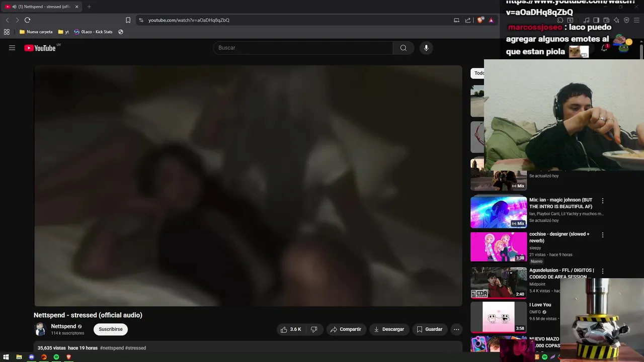Open the cochise designer slowed thumbnail
Screen dimensions: 644x362
pos(499,246)
